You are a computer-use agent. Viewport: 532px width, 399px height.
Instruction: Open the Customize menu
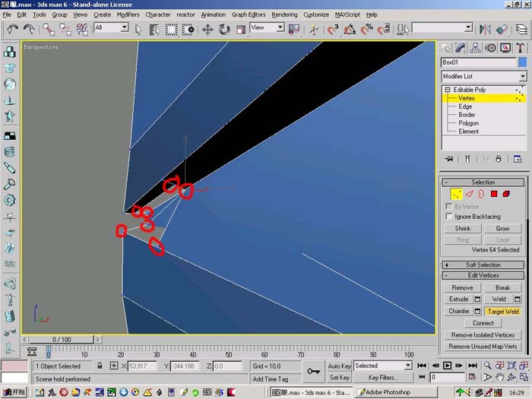pos(316,14)
